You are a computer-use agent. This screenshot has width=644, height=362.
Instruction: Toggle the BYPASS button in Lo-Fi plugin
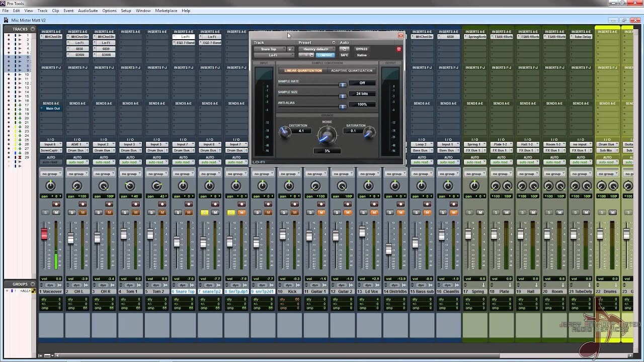pos(361,49)
